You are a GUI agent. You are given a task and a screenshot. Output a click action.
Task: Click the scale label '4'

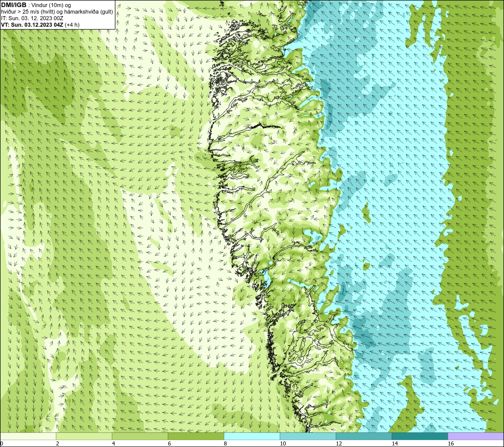[x=113, y=444]
